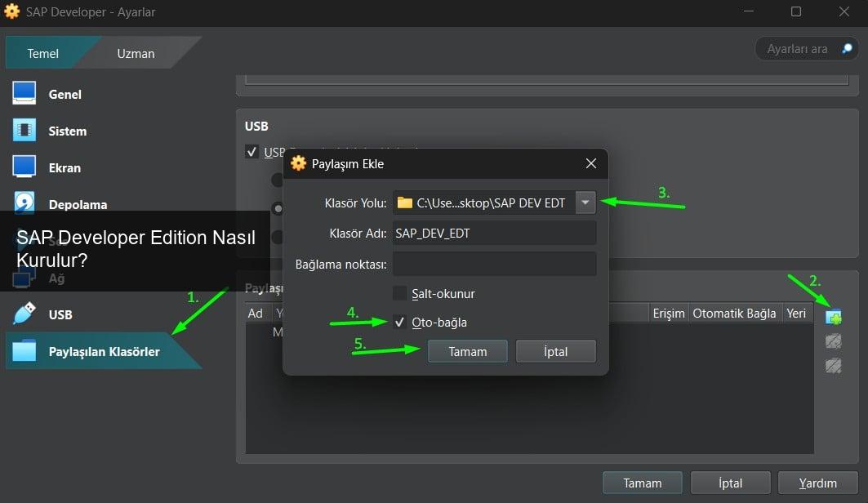The height and width of the screenshot is (503, 868).
Task: Toggle the Oto-bağla checkbox
Action: [x=399, y=323]
